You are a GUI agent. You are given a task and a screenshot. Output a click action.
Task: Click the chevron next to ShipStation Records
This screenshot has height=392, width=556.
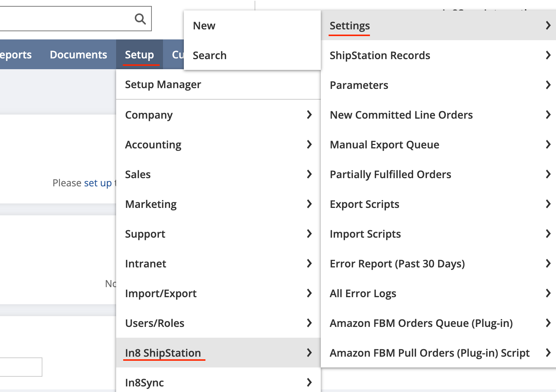(548, 55)
